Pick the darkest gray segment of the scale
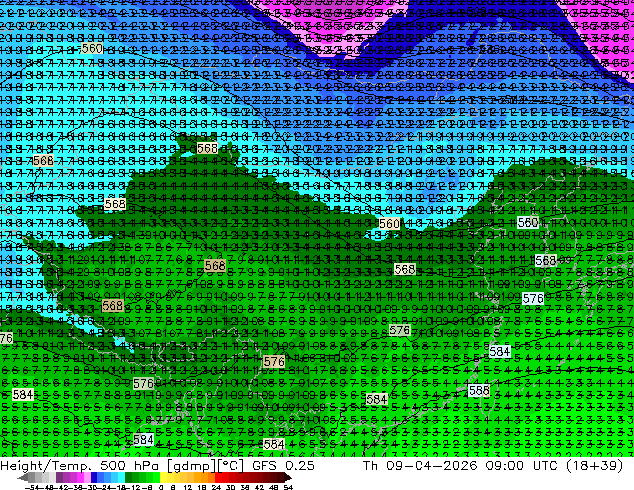 [x=32, y=477]
